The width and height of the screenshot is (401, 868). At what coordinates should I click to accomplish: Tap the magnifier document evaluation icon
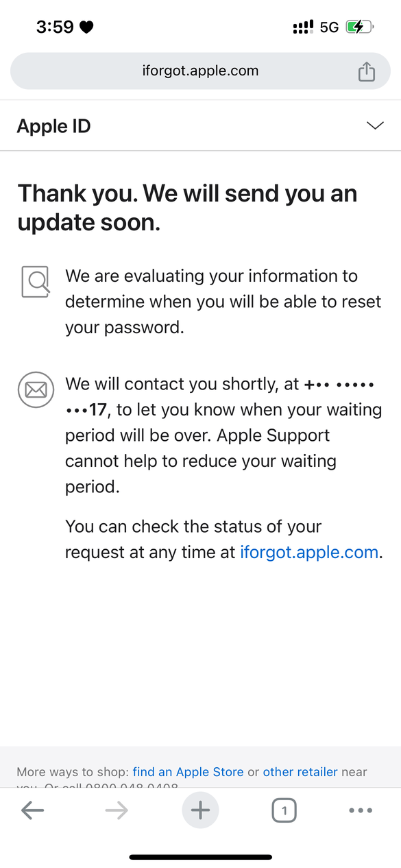click(36, 282)
